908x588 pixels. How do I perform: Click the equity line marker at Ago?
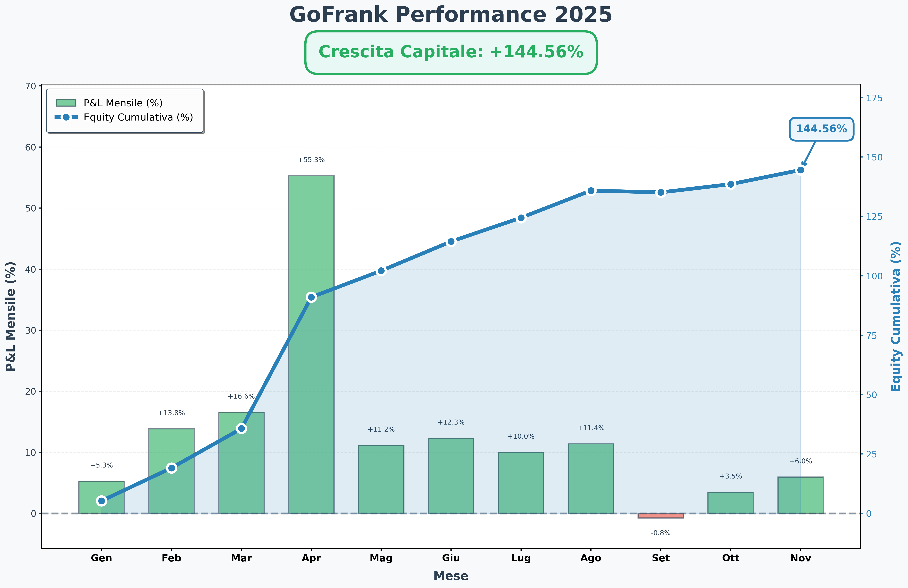coord(591,191)
